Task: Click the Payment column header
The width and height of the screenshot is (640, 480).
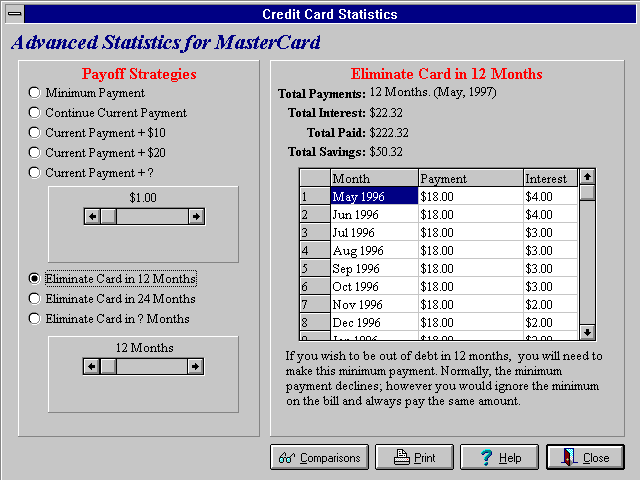Action: point(470,179)
